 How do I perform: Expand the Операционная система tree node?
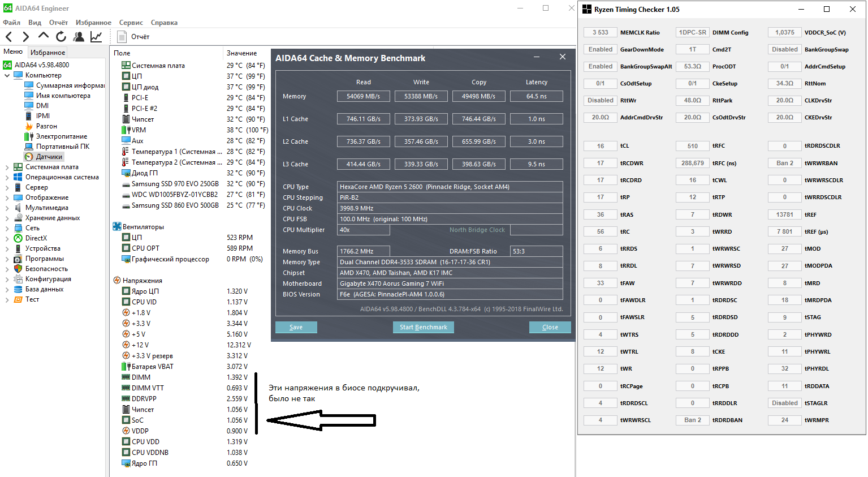(7, 177)
